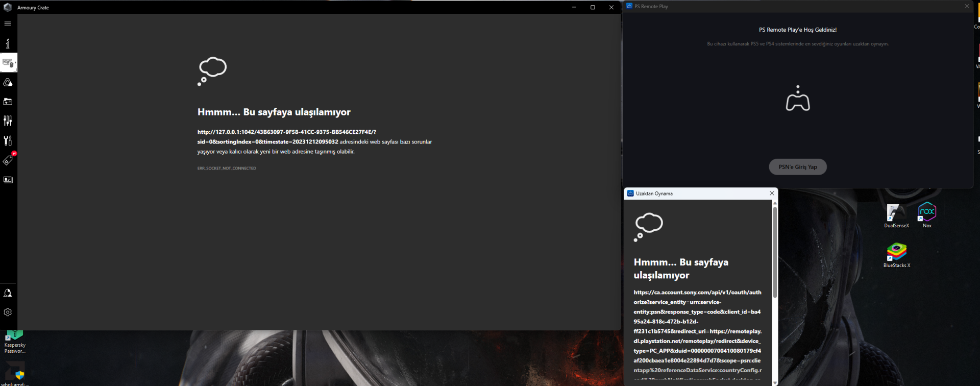Image resolution: width=980 pixels, height=386 pixels.
Task: Click the PS Remote Play title bar icon
Action: point(629,6)
